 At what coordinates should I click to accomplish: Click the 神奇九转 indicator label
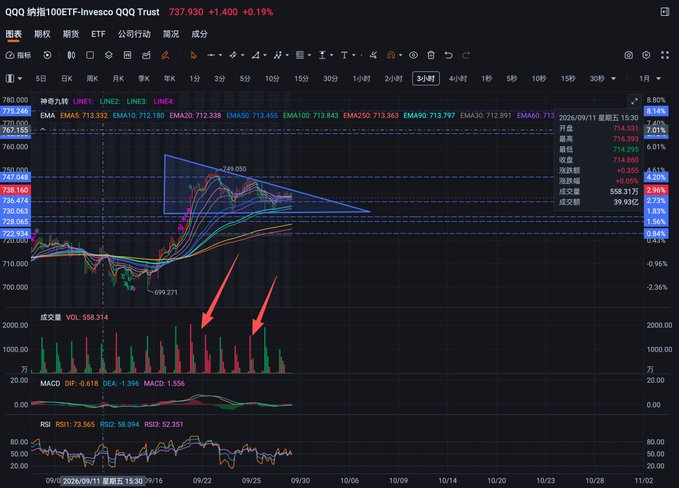54,101
